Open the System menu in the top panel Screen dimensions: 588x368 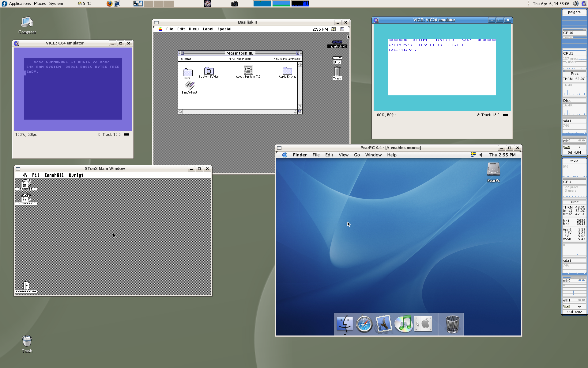[x=56, y=4]
